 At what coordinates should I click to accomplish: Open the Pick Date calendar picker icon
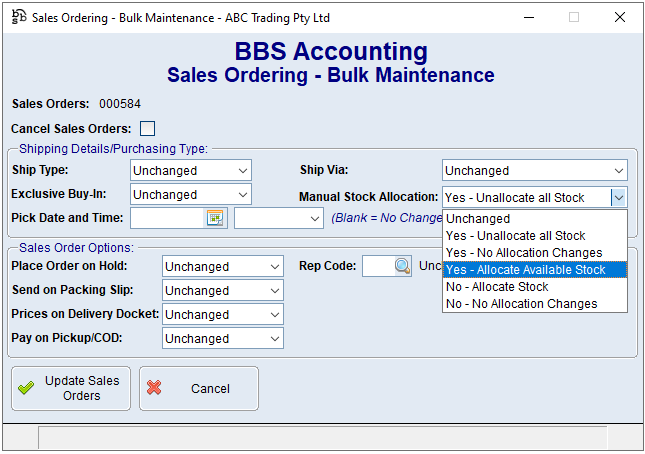click(x=216, y=218)
